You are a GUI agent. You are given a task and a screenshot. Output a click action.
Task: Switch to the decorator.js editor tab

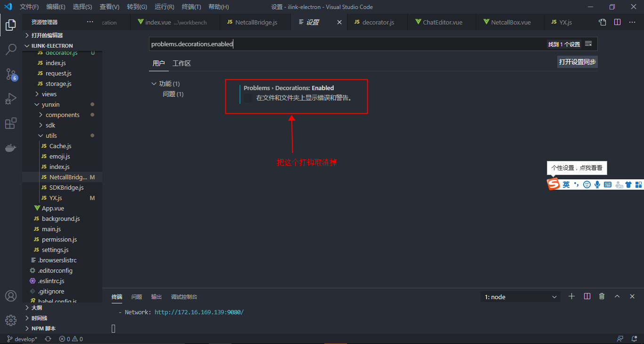(377, 22)
